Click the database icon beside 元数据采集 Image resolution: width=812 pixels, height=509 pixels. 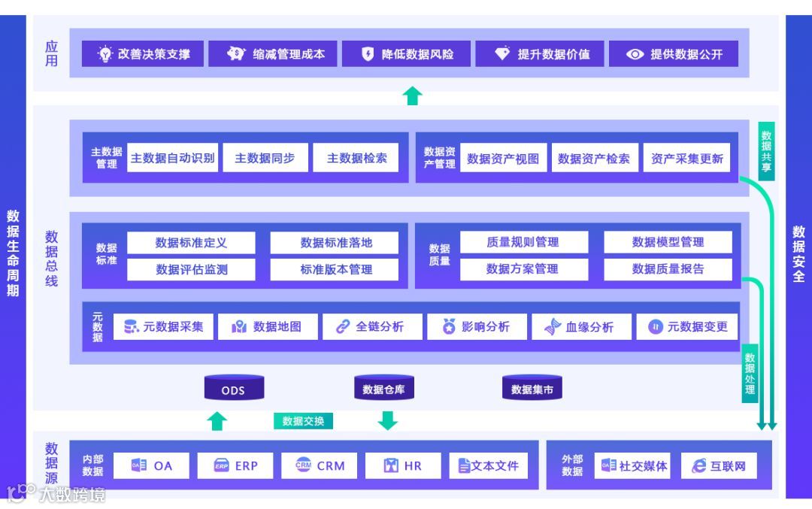point(132,327)
